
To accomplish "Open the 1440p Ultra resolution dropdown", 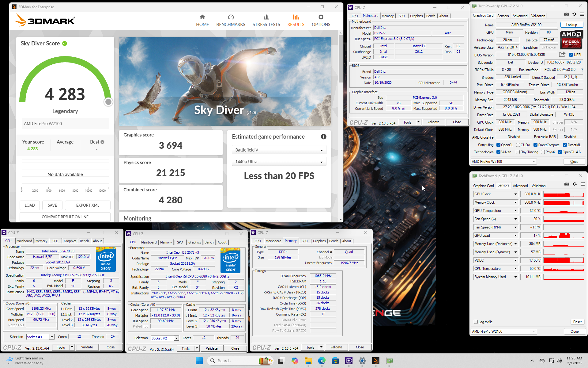I will pyautogui.click(x=279, y=162).
